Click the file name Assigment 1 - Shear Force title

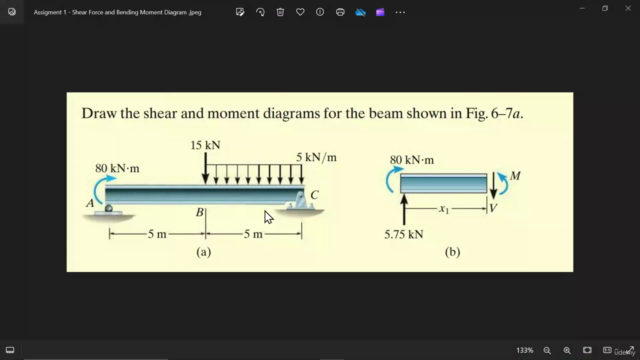coord(118,12)
